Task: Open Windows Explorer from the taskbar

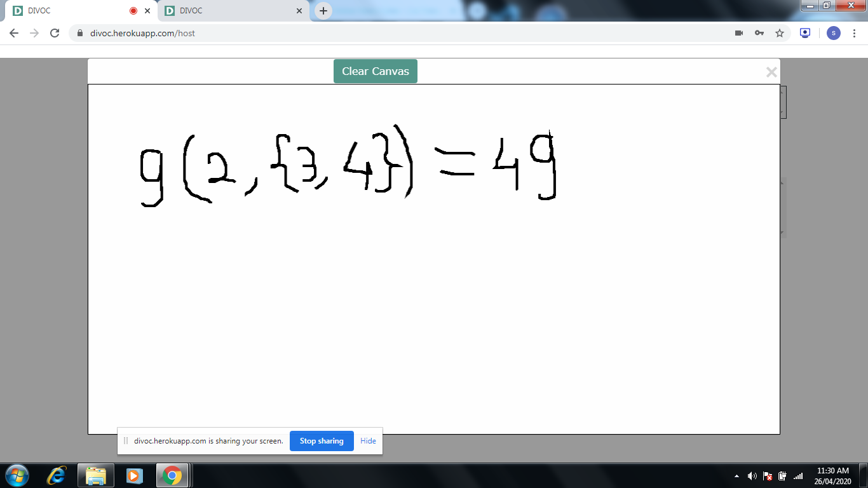Action: (96, 475)
